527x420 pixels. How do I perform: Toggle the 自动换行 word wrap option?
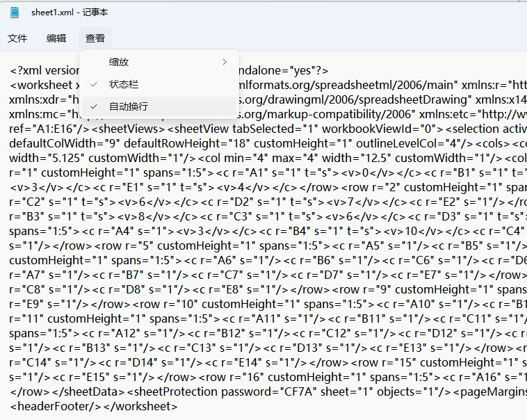159,106
